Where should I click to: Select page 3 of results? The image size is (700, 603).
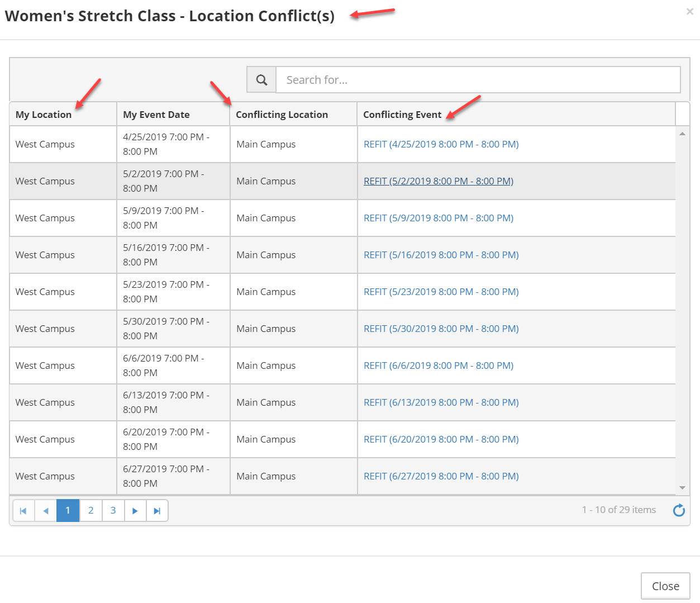(x=112, y=510)
